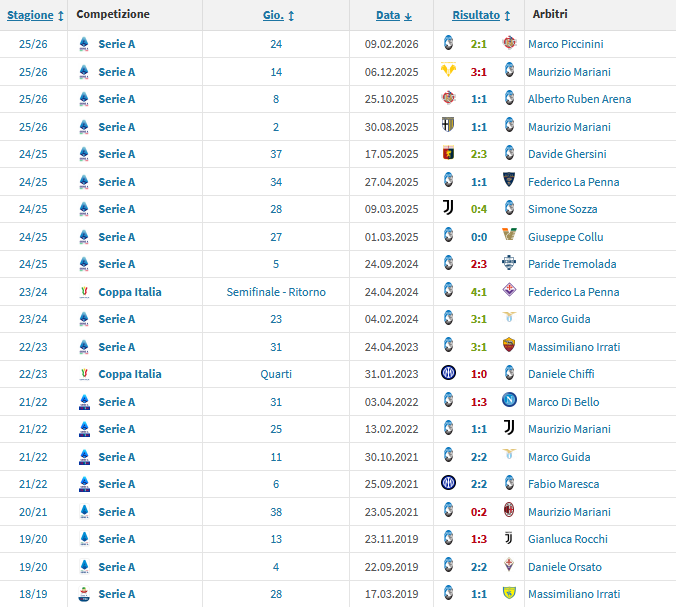This screenshot has height=607, width=676.
Task: Click the Venezia crest in 01.03.2025 match
Action: [x=509, y=236]
